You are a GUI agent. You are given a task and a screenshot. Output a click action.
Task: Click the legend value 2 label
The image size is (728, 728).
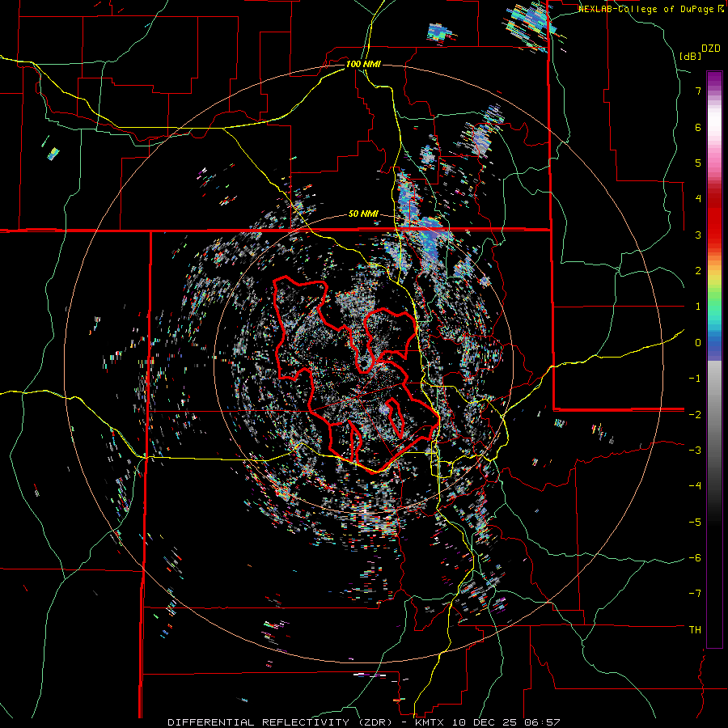698,271
